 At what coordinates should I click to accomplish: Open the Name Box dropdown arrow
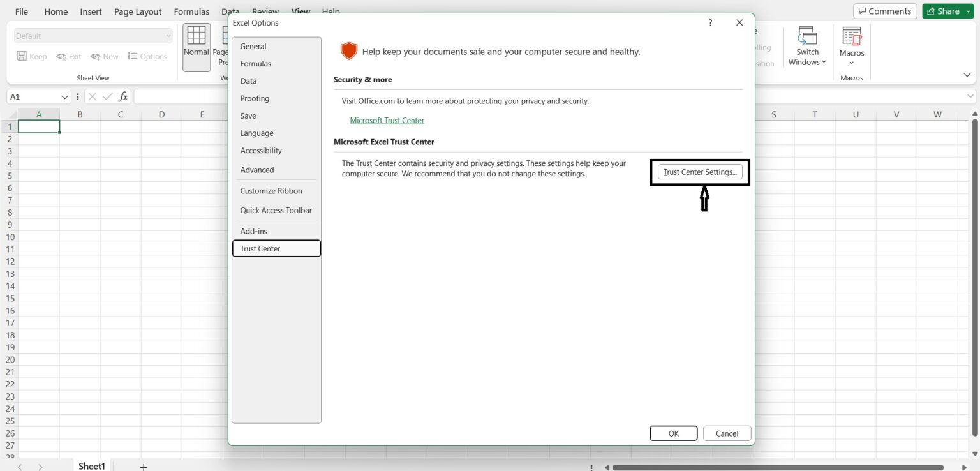(x=64, y=96)
